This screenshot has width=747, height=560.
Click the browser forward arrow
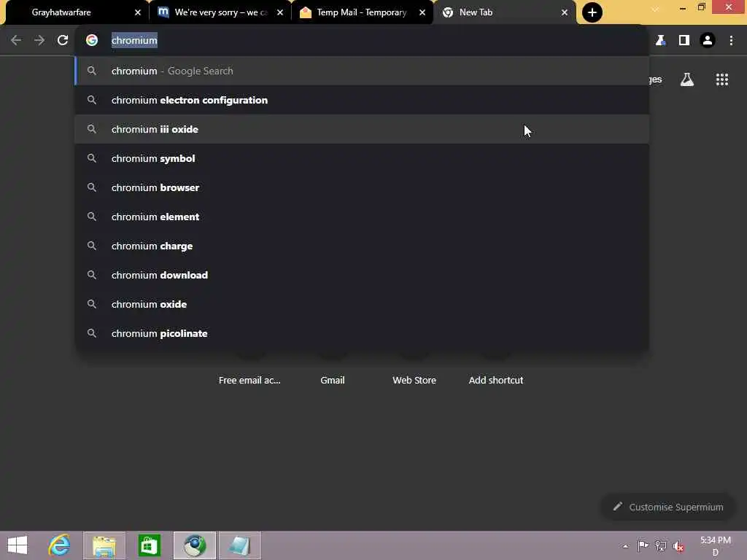pyautogui.click(x=39, y=41)
